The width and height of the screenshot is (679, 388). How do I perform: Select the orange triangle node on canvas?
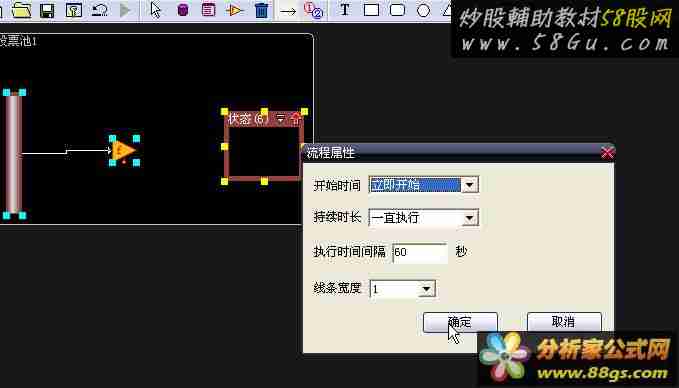point(123,151)
